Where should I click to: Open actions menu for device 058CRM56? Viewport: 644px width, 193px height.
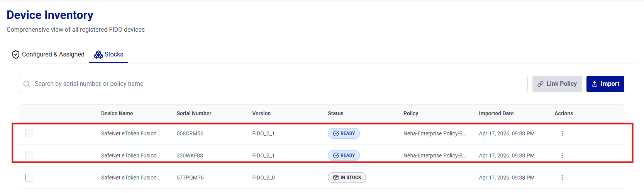pyautogui.click(x=562, y=133)
